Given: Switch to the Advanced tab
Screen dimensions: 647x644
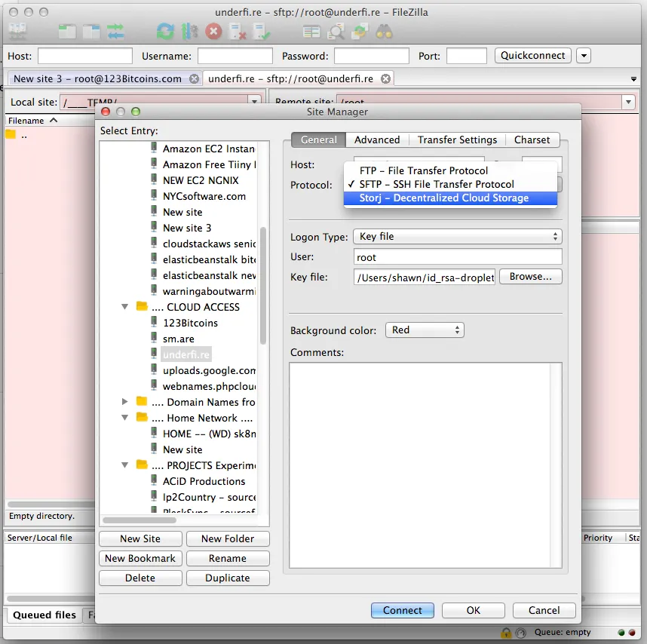Looking at the screenshot, I should (377, 140).
